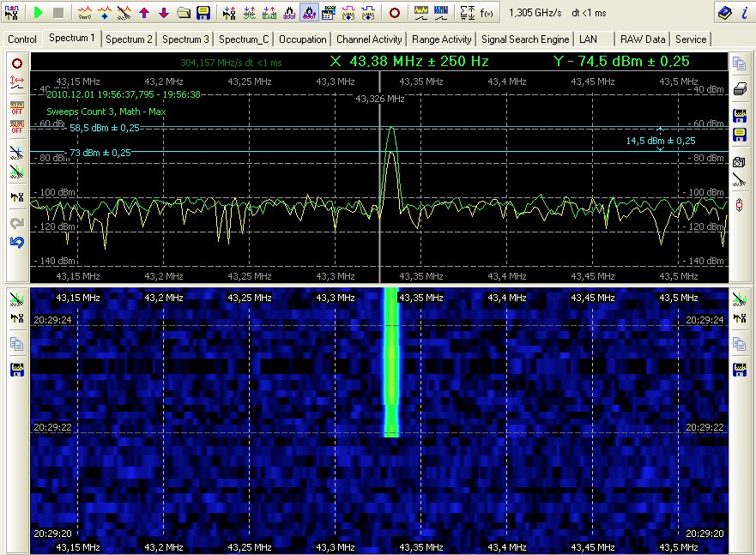The image size is (756, 555).
Task: Toggle the highlighted blue magnet marker button
Action: 309,13
